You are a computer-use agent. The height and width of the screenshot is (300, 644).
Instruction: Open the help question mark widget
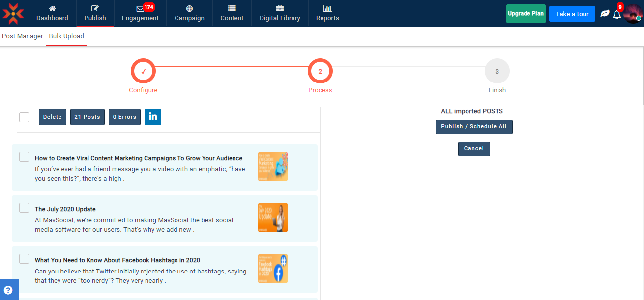(x=8, y=290)
